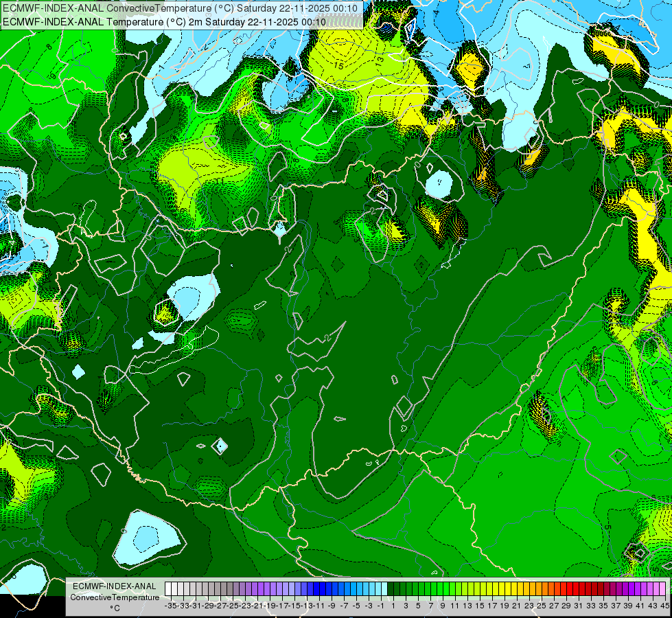672x618 pixels.
Task: Click the 11 contour label on the map
Action: pyautogui.click(x=220, y=181)
